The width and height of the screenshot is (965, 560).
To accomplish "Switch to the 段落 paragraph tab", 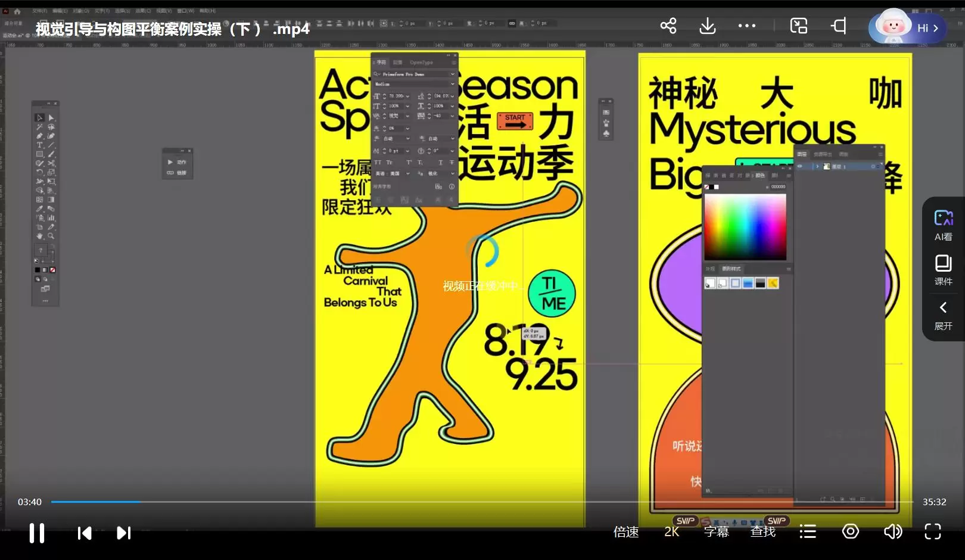I will point(397,62).
